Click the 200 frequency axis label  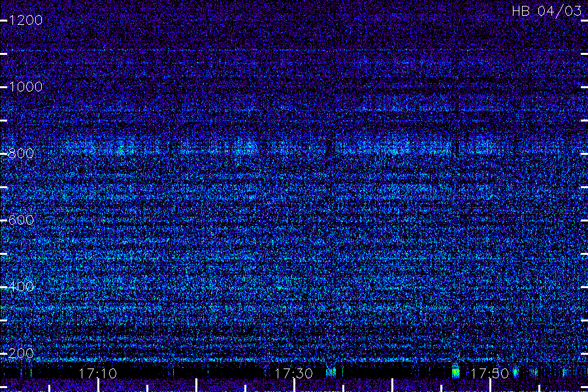(21, 353)
